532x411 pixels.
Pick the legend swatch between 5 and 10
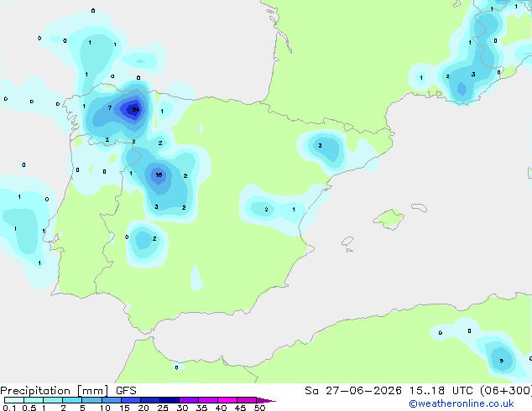pyautogui.click(x=92, y=400)
